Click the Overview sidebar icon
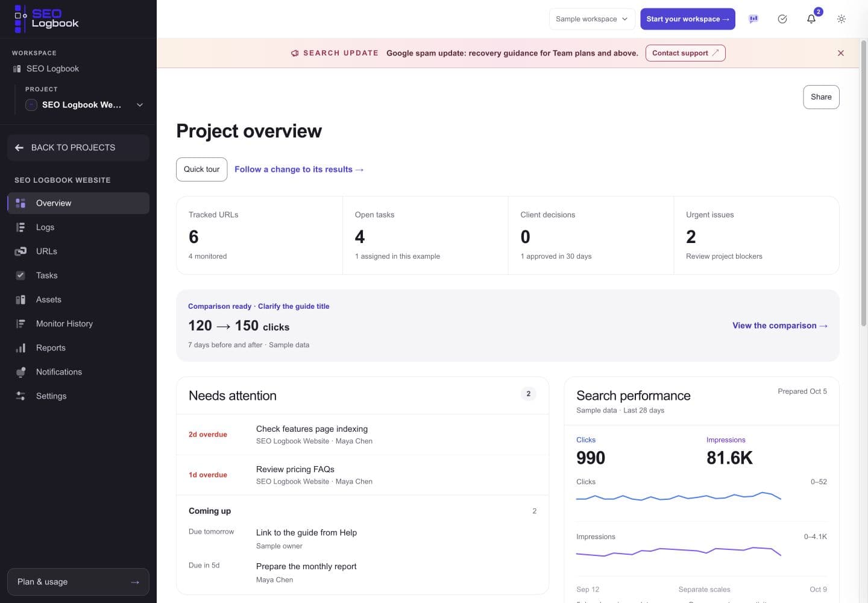868x603 pixels. coord(20,203)
